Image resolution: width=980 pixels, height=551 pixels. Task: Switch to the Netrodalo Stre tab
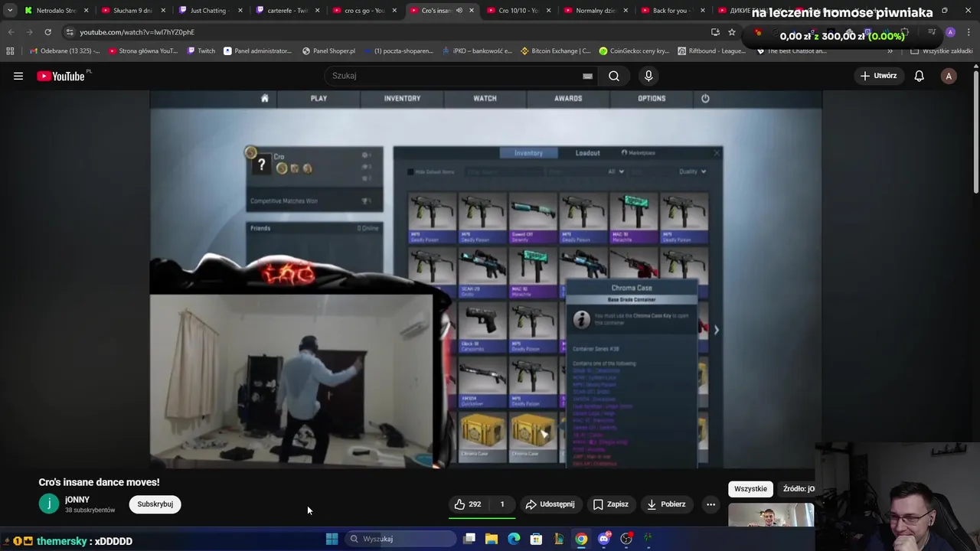pos(55,11)
